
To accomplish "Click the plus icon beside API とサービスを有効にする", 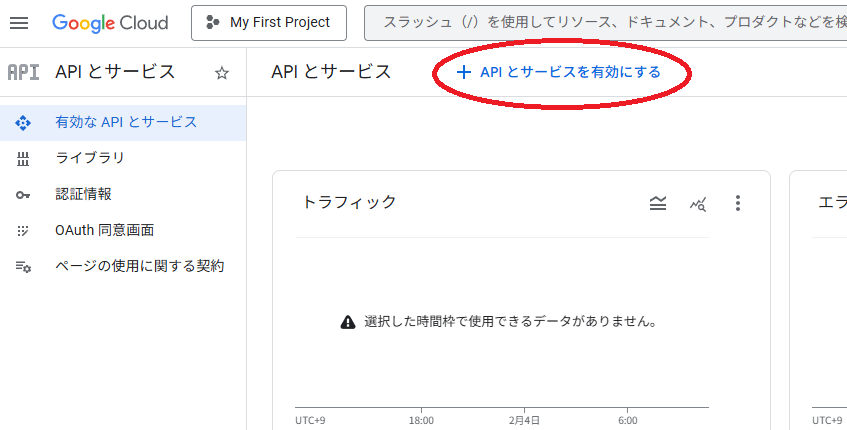I will tap(463, 72).
